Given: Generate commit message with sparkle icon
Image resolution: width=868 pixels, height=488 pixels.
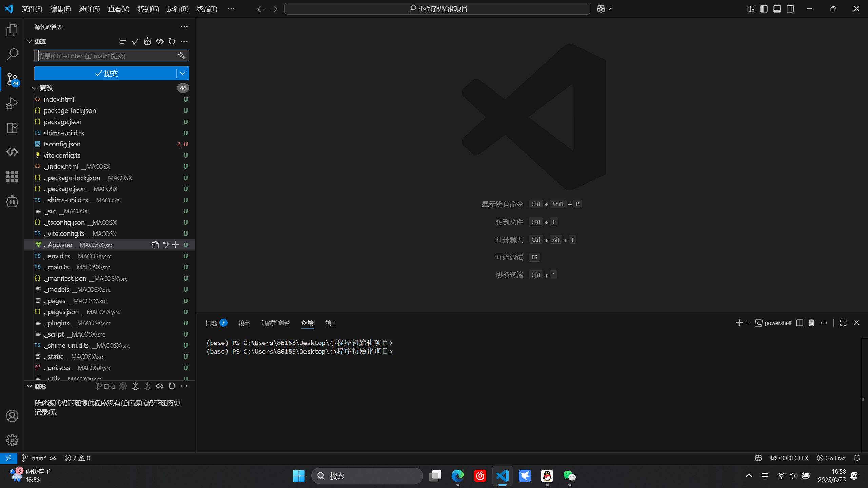Looking at the screenshot, I should pos(182,56).
